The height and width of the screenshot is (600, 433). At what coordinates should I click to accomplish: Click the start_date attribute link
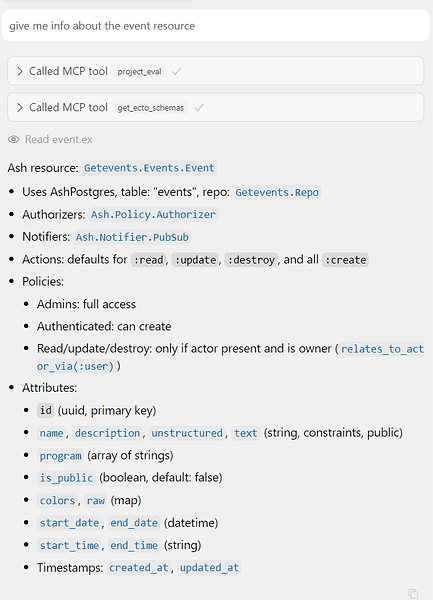point(70,523)
